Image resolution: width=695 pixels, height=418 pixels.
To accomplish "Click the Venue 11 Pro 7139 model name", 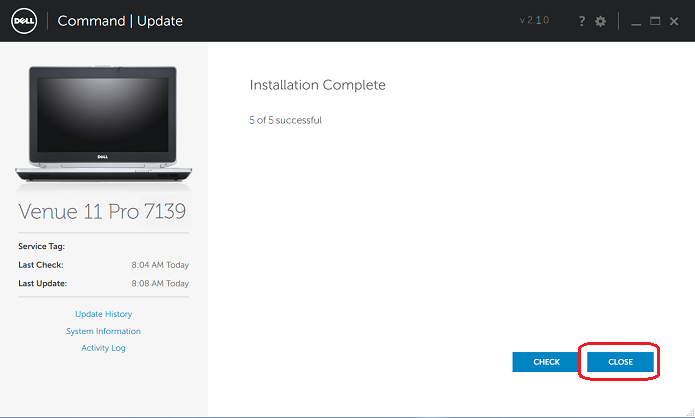I will pyautogui.click(x=102, y=211).
